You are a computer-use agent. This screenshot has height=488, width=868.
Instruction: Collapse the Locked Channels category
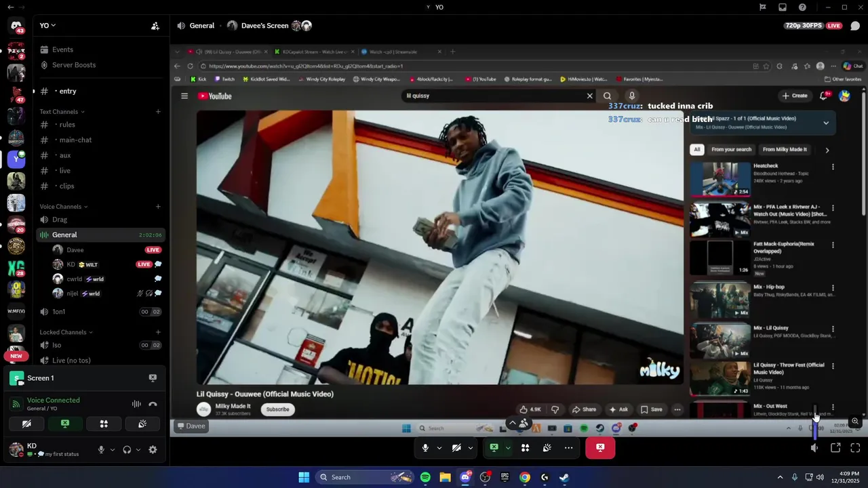[x=66, y=332]
